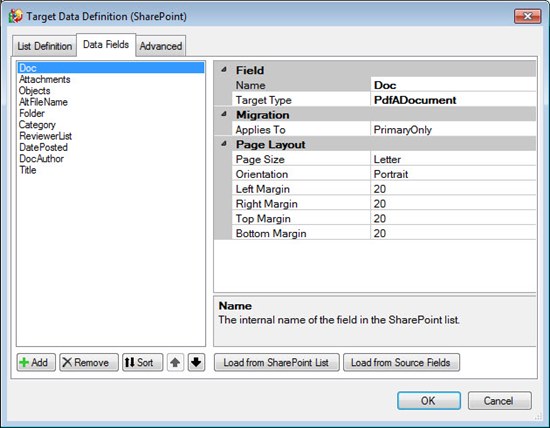The width and height of the screenshot is (550, 428).
Task: Click the move down arrow button
Action: (196, 362)
